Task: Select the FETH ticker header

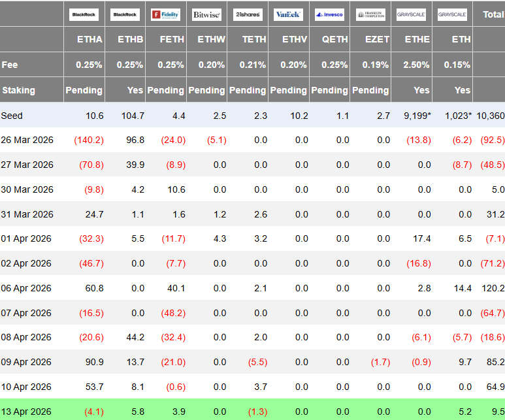Action: pyautogui.click(x=172, y=39)
